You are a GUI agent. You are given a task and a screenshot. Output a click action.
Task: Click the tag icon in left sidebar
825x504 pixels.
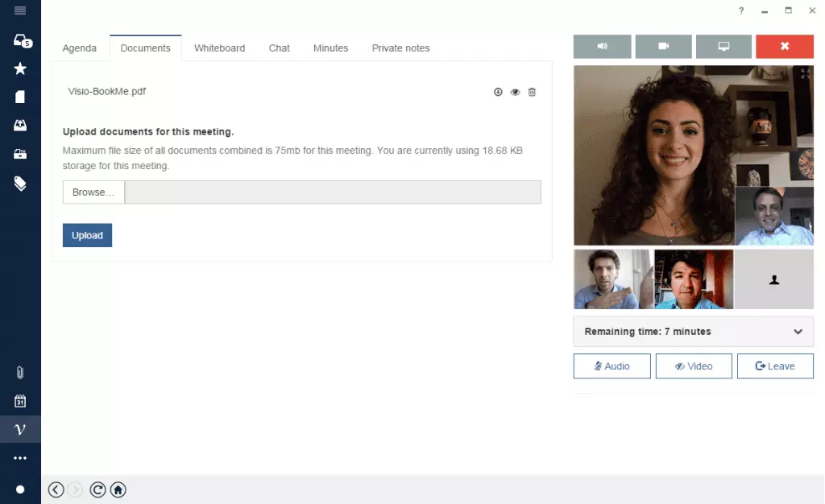[20, 184]
